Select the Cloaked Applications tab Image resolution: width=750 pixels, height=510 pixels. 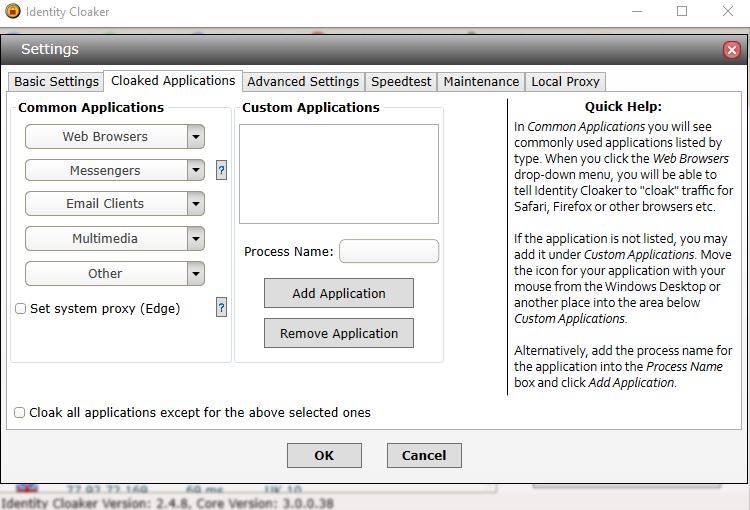173,80
